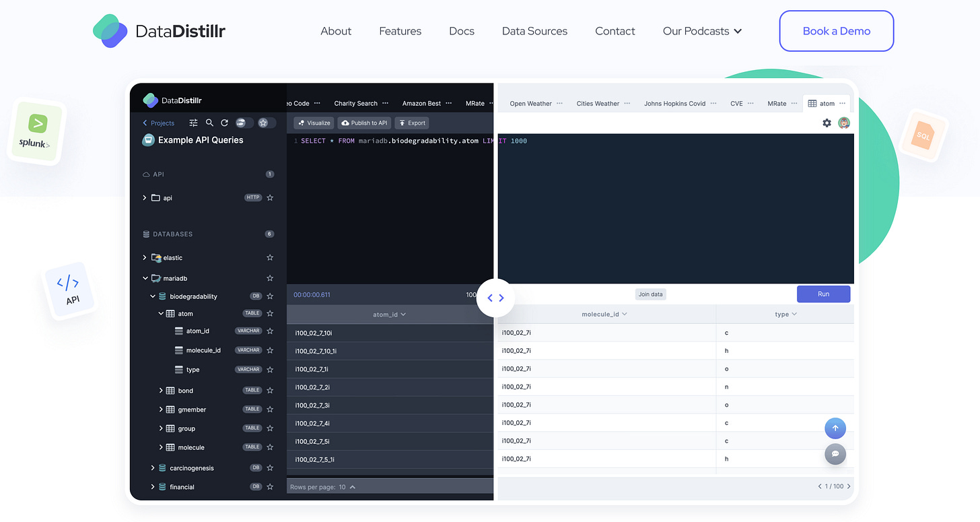The height and width of the screenshot is (522, 980).
Task: Click Publish to API button
Action: coord(364,123)
